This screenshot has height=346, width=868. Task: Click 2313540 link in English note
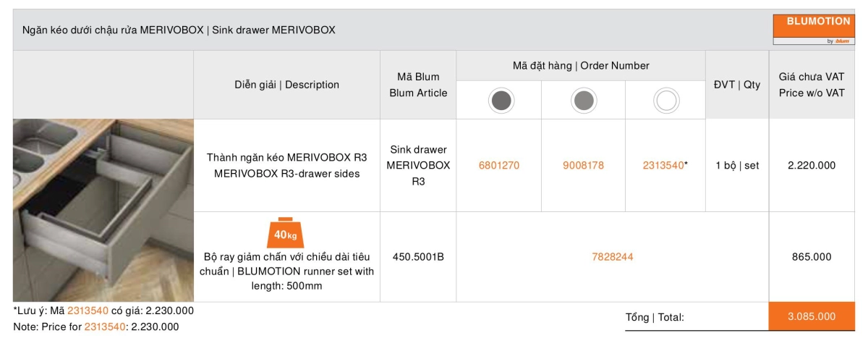pos(105,326)
